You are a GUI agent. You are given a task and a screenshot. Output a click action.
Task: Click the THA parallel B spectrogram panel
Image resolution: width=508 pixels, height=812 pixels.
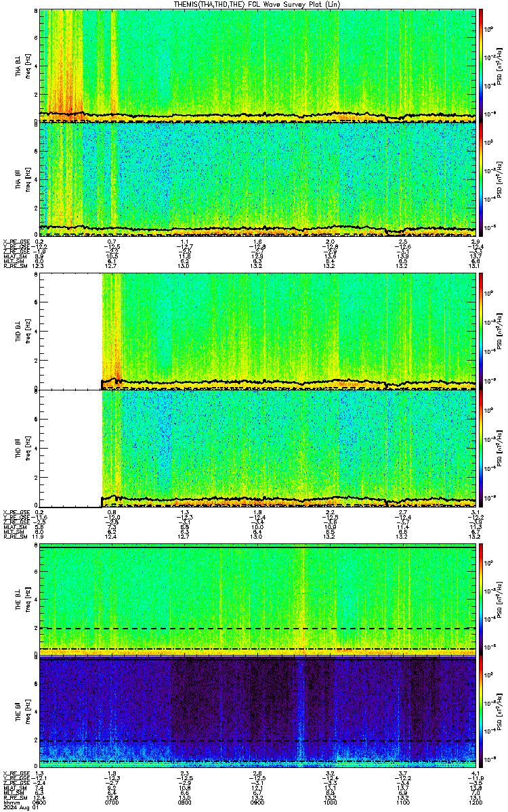click(x=257, y=179)
